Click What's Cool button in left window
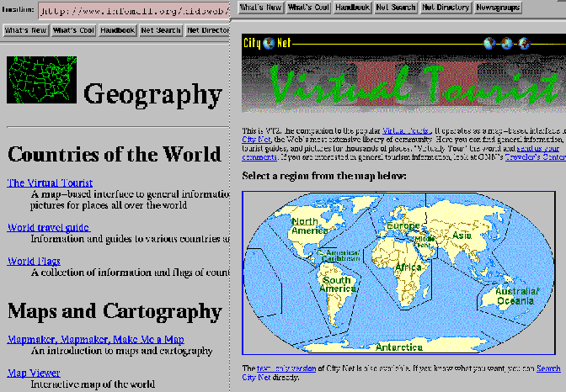 pos(73,30)
